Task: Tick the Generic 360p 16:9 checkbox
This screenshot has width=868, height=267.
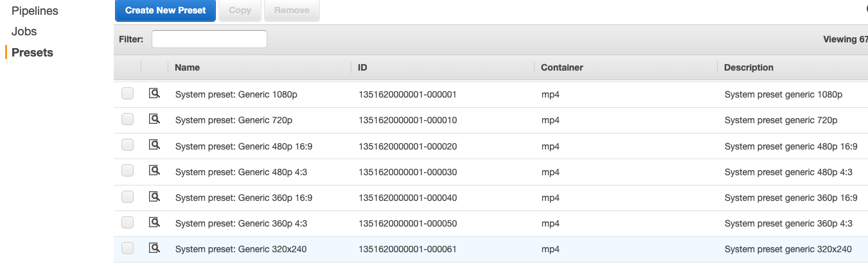Action: (127, 196)
